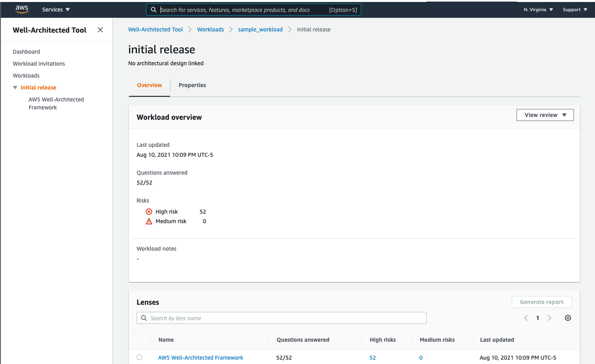Go to next lenses page arrow
595x364 pixels.
[550, 318]
